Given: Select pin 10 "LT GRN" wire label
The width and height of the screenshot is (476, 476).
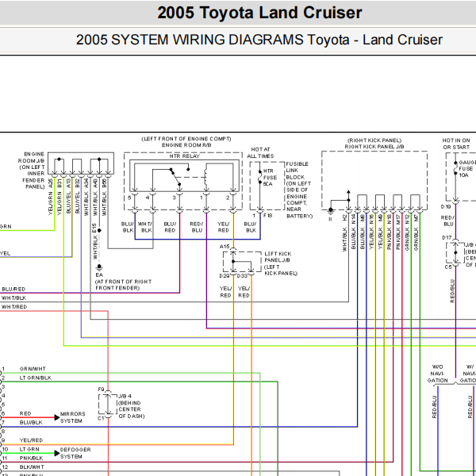Looking at the screenshot, I should click(x=29, y=449).
